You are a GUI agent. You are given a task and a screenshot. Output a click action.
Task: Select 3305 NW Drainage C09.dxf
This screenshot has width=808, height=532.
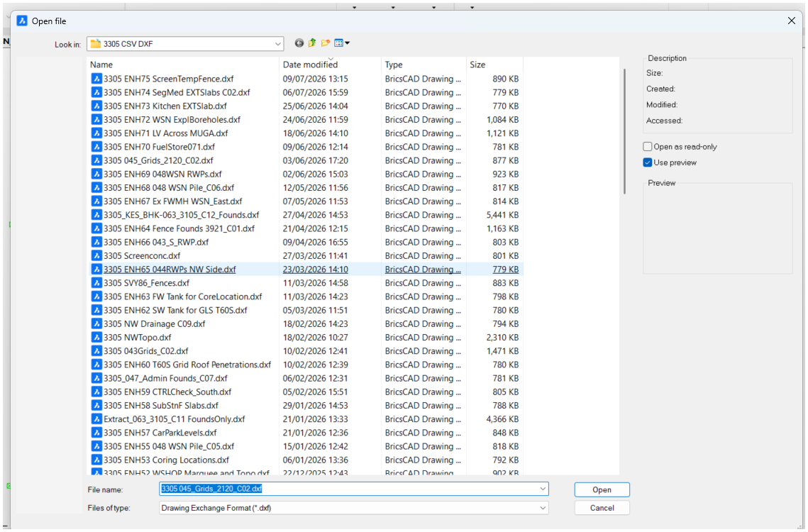[x=154, y=323]
